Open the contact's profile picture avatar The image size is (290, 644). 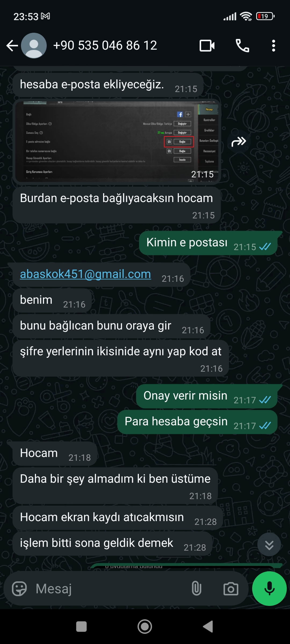click(x=34, y=46)
